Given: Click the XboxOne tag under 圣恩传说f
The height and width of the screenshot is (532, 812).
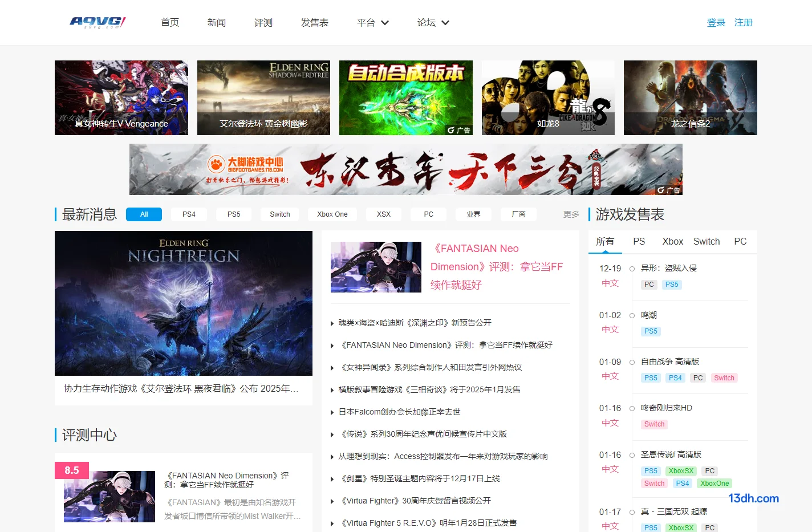Looking at the screenshot, I should [x=714, y=484].
